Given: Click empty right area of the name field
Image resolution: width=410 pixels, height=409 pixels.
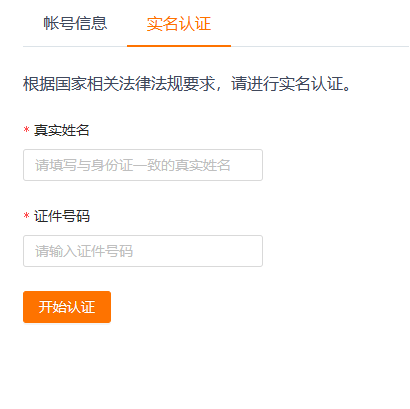Looking at the screenshot, I should (247, 165).
